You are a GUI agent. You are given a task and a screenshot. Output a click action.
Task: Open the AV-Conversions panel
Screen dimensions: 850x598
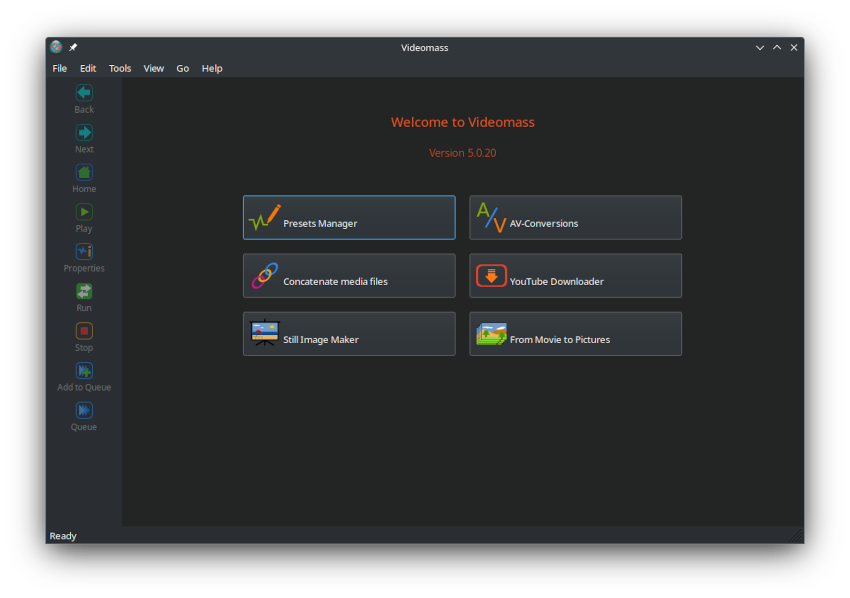pos(575,217)
